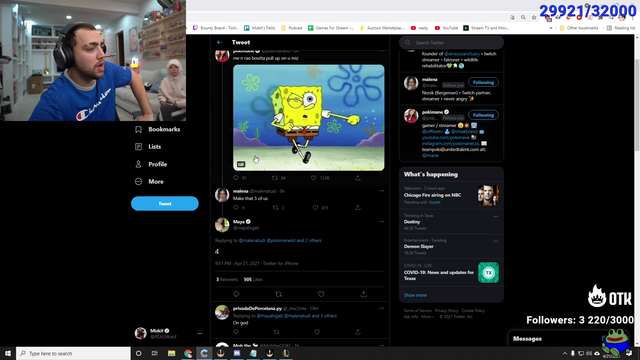Screen dimensions: 640x360
Task: Open Bookmarks in the Twitter sidebar
Action: point(158,129)
